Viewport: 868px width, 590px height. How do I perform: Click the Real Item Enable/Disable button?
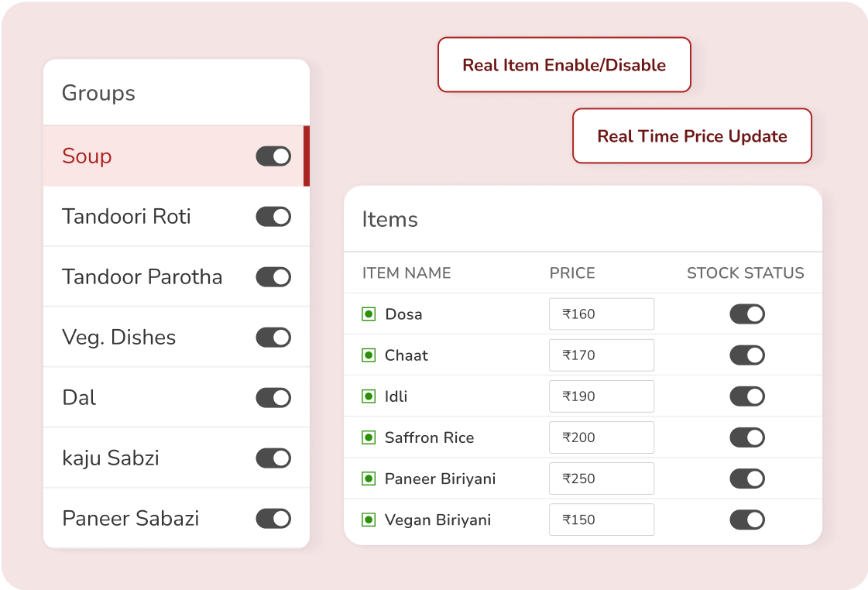(564, 65)
